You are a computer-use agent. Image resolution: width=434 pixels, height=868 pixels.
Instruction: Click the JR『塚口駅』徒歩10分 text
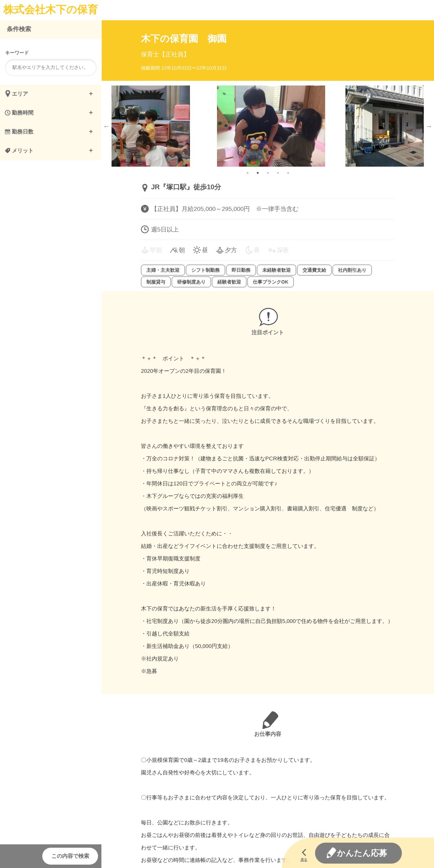click(186, 187)
